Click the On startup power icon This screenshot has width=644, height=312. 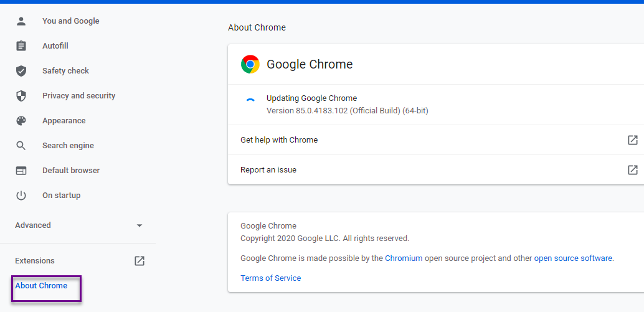pyautogui.click(x=21, y=196)
